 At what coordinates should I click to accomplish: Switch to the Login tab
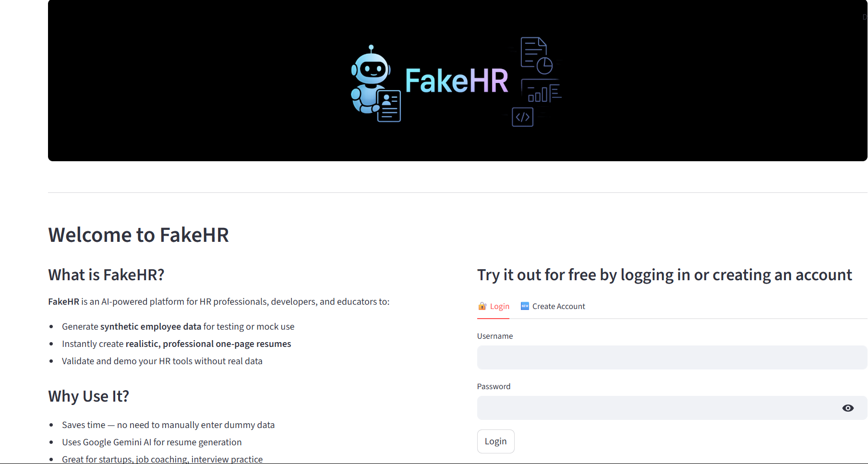pyautogui.click(x=494, y=306)
